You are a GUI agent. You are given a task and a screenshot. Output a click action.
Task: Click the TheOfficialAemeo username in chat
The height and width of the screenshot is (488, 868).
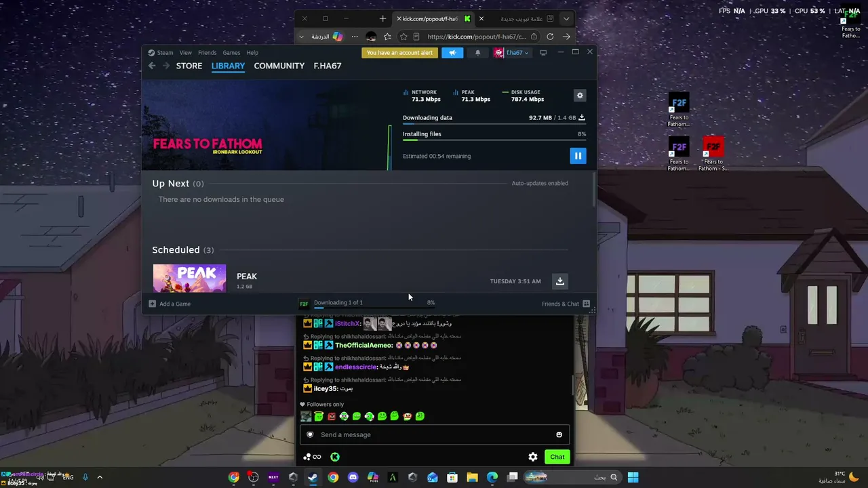pyautogui.click(x=364, y=346)
